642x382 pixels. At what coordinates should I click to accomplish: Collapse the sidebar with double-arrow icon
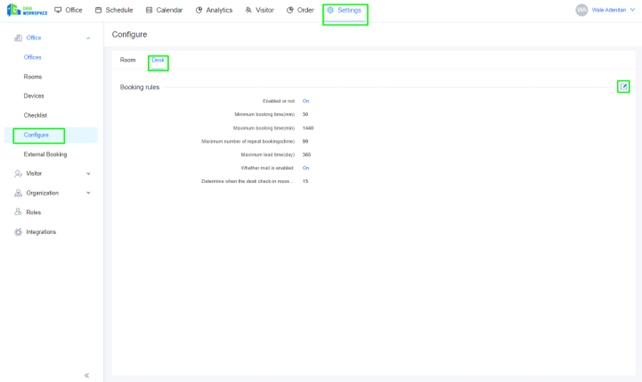click(86, 375)
